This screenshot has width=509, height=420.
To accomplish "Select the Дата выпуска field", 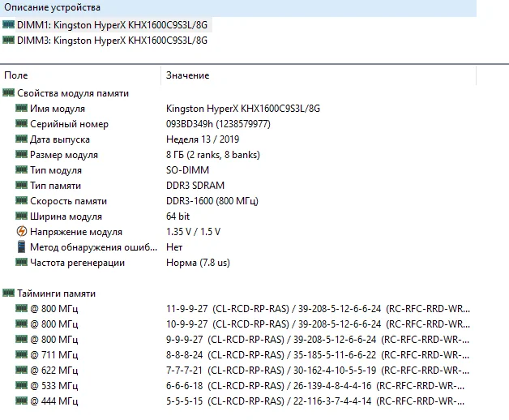I will point(60,139).
